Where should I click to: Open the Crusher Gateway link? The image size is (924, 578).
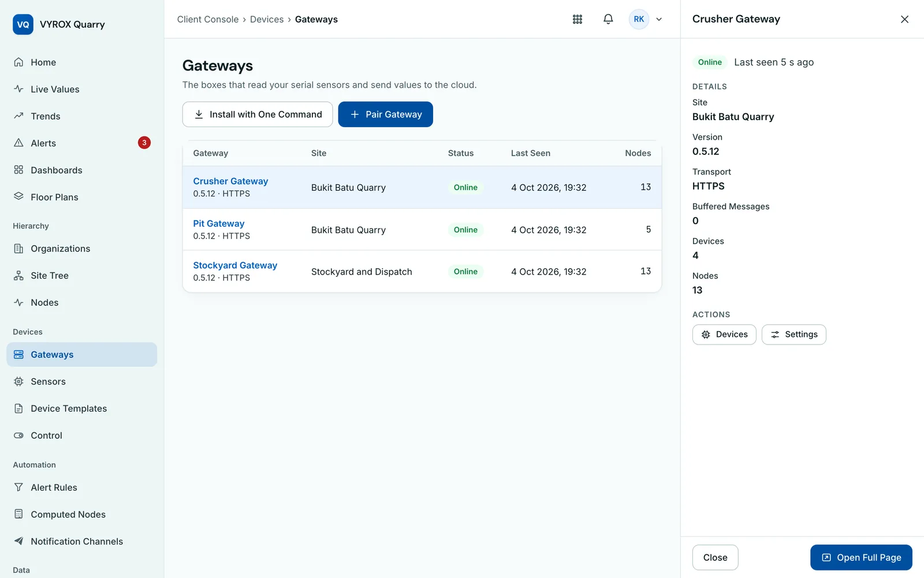point(230,181)
